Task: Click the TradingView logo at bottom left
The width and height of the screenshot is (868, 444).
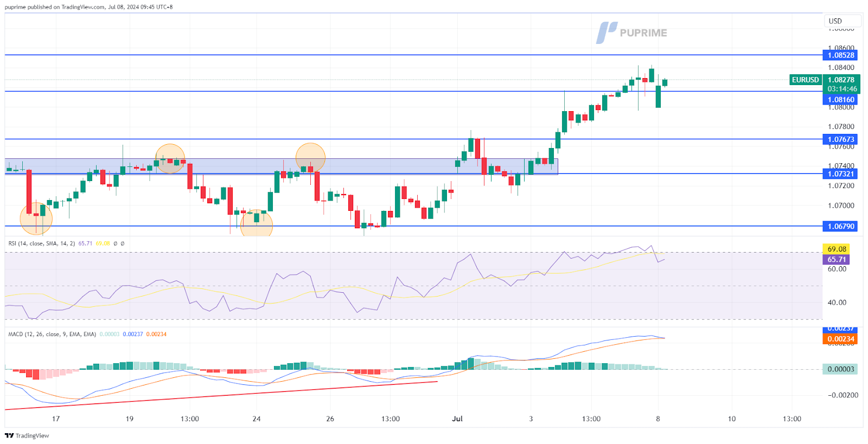Action: 27,436
